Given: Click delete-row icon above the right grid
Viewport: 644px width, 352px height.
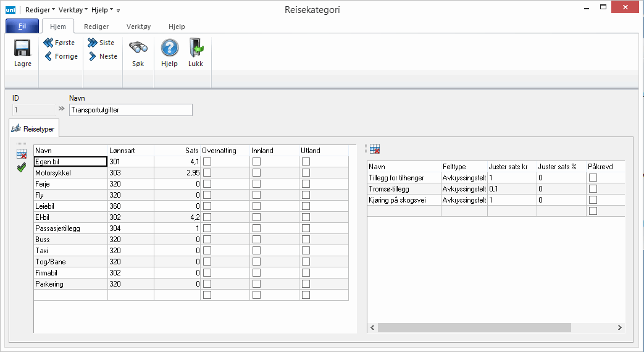Looking at the screenshot, I should click(x=375, y=149).
